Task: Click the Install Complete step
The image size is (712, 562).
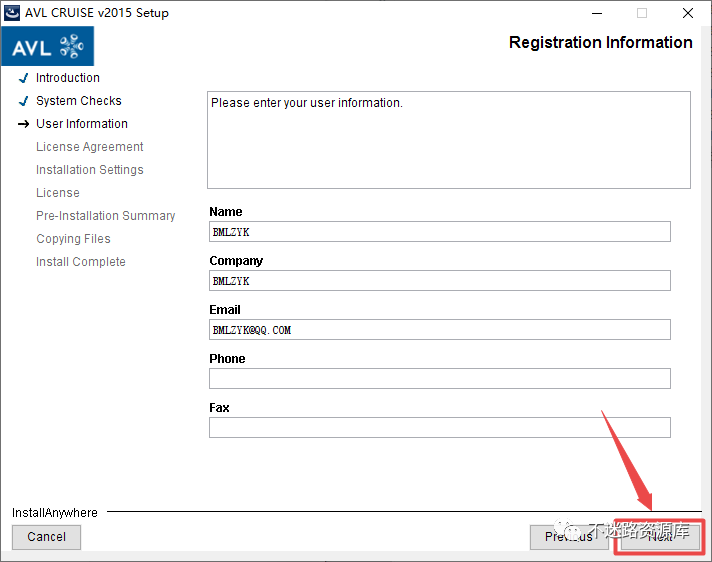Action: (x=81, y=262)
